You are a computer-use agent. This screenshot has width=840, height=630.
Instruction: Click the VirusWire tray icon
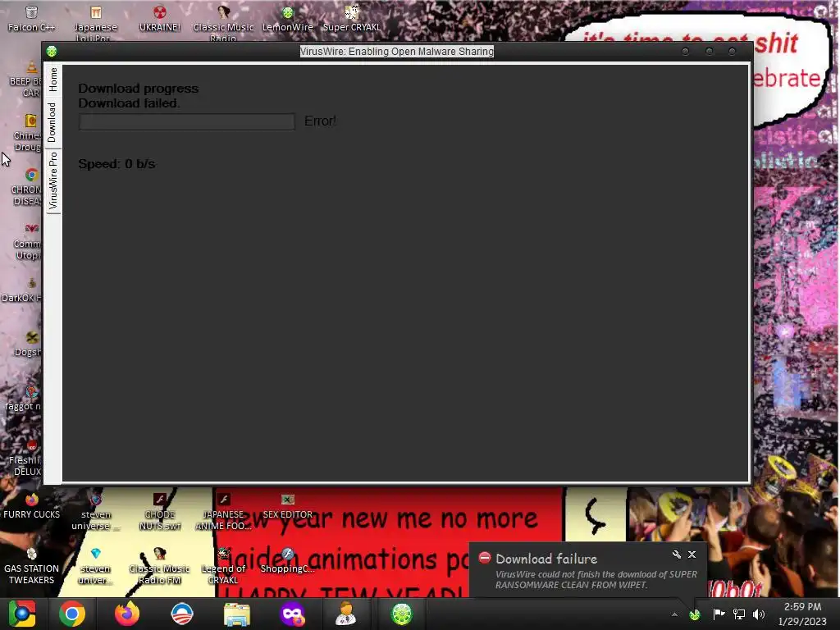tap(695, 614)
